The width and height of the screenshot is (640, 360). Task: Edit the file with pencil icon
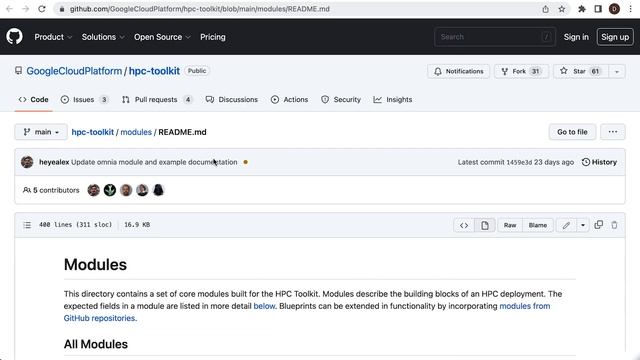566,225
